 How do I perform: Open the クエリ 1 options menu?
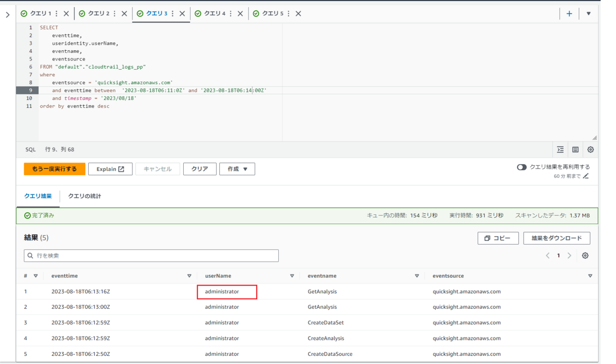[56, 14]
